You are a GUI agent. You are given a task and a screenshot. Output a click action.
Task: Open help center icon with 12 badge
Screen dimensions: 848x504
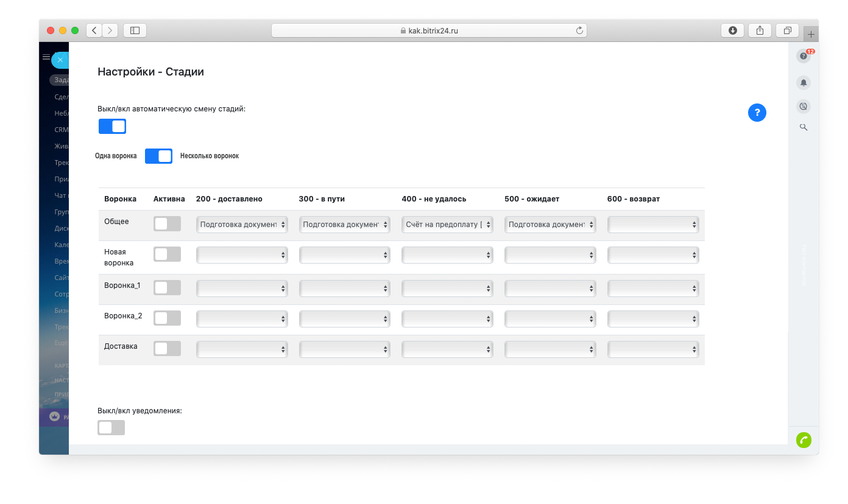click(804, 56)
